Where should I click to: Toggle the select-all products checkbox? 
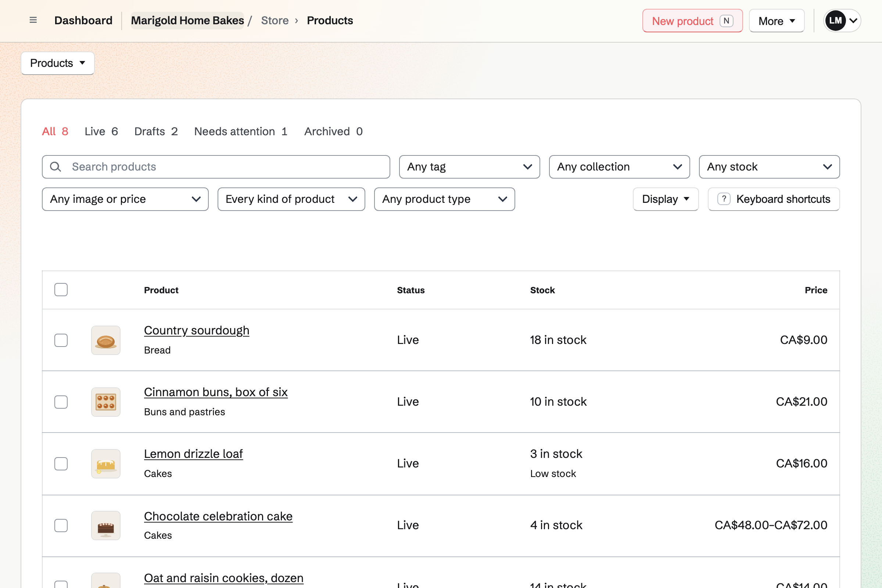coord(61,290)
